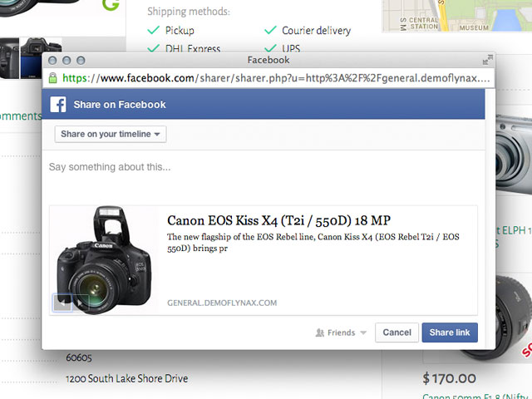
Task: Click the Pickup checkmark in shipping methods
Action: click(153, 30)
